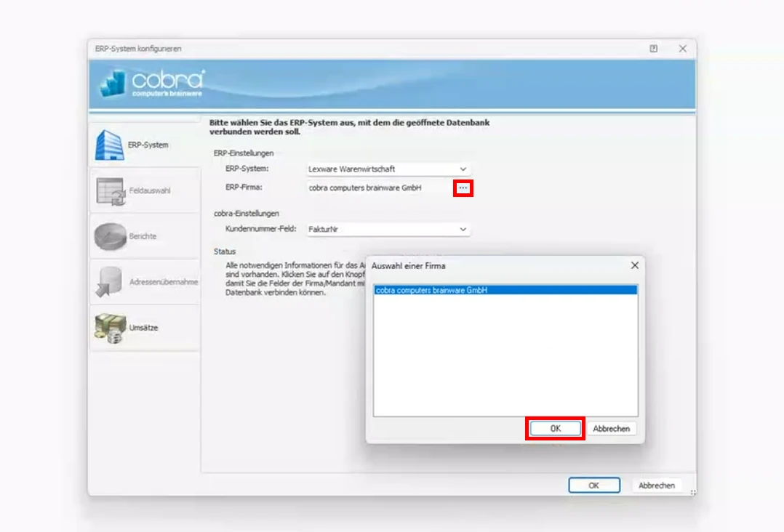The height and width of the screenshot is (532, 784).
Task: Click the FakturNr value
Action: coord(323,229)
